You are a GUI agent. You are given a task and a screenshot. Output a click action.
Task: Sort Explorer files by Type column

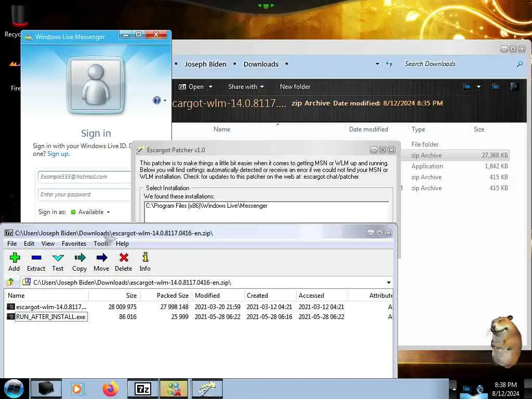[x=438, y=129]
